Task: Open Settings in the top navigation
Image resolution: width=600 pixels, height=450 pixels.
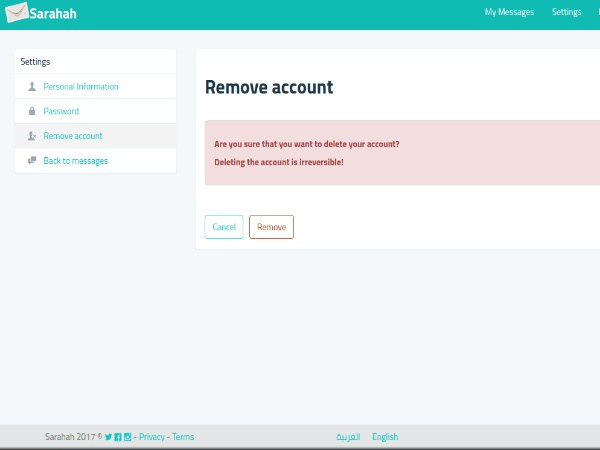Action: [x=566, y=13]
